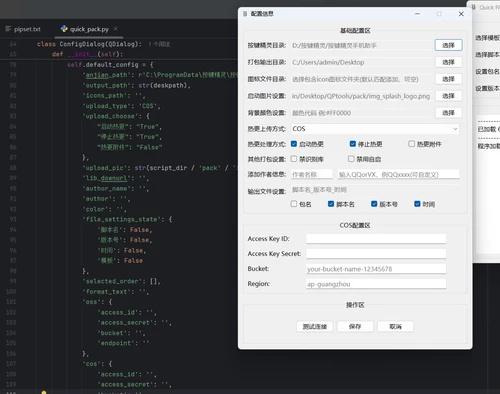Open color picker via 背景颜色设置 选择 button

coord(448,113)
